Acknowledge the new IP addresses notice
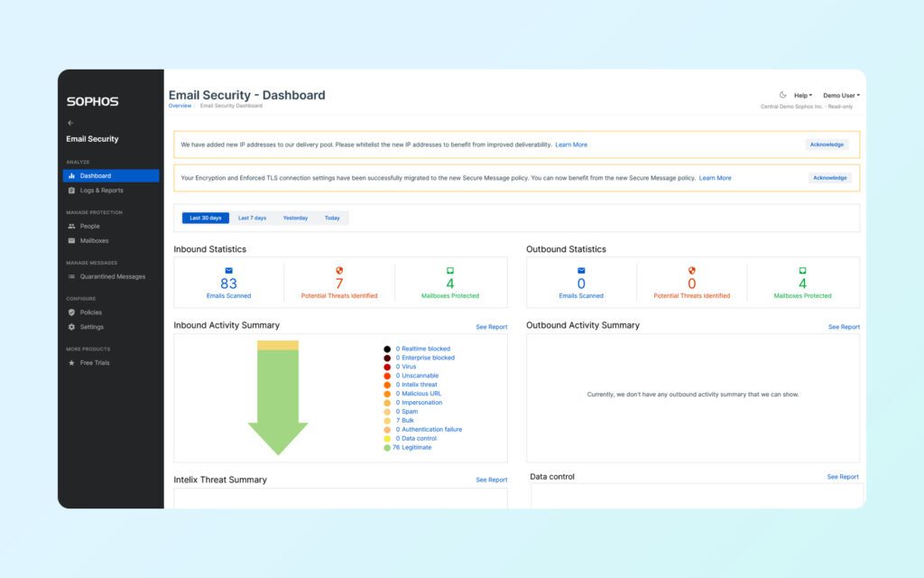Image resolution: width=924 pixels, height=578 pixels. pos(828,144)
